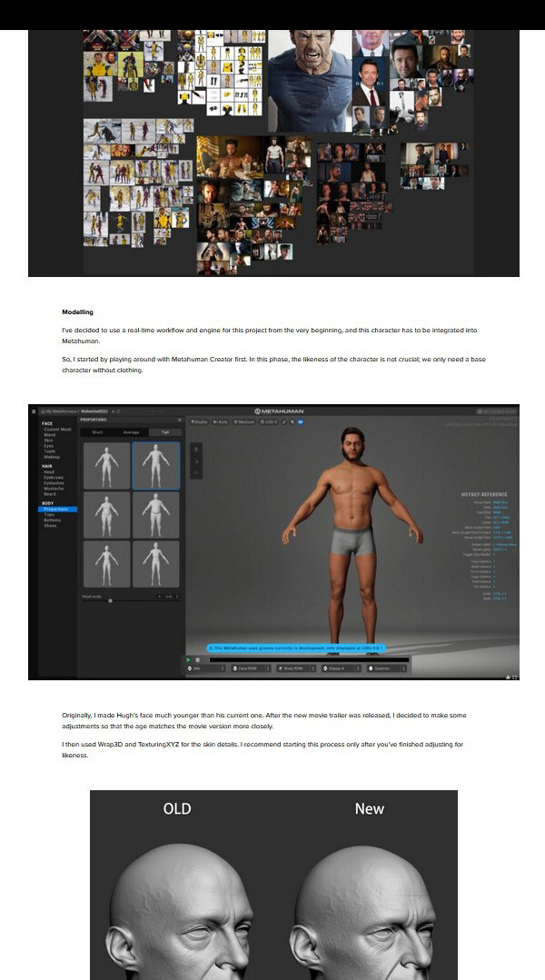Open the Medium quality dropdown
The height and width of the screenshot is (980, 545).
click(243, 421)
